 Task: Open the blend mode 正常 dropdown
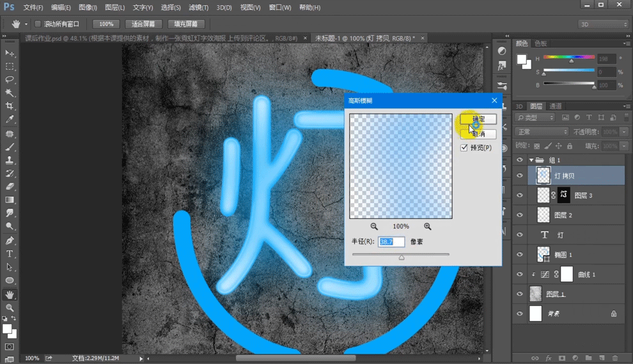(542, 132)
